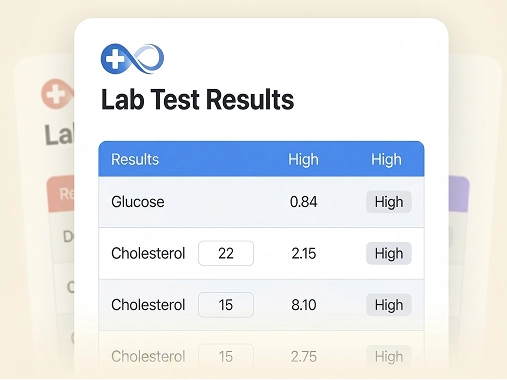Click the High badge in Glucose row
The height and width of the screenshot is (380, 507).
[389, 202]
